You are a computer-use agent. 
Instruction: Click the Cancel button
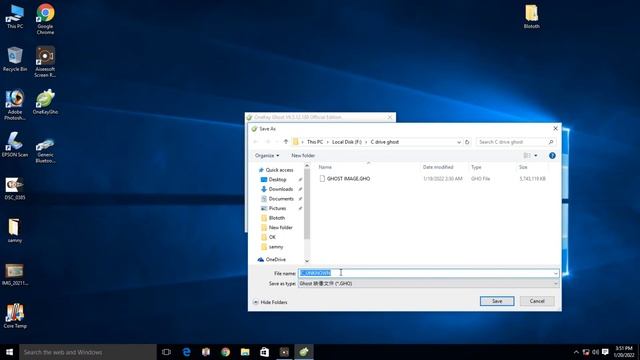pos(537,301)
